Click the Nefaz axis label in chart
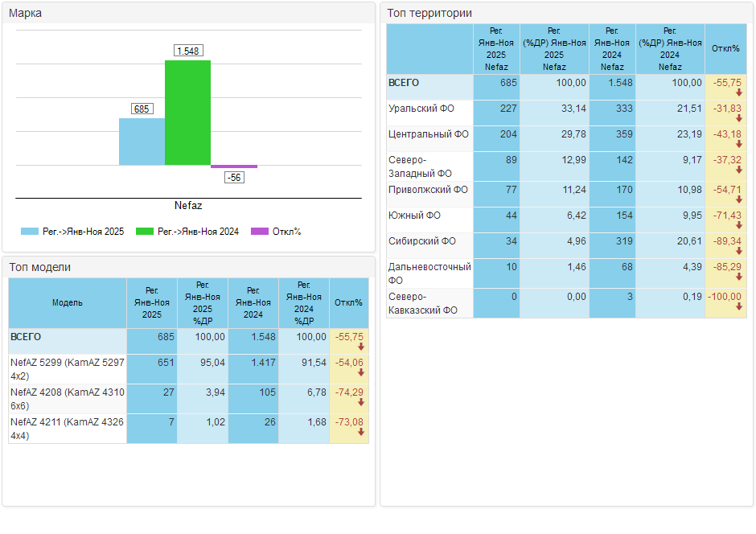 point(188,205)
